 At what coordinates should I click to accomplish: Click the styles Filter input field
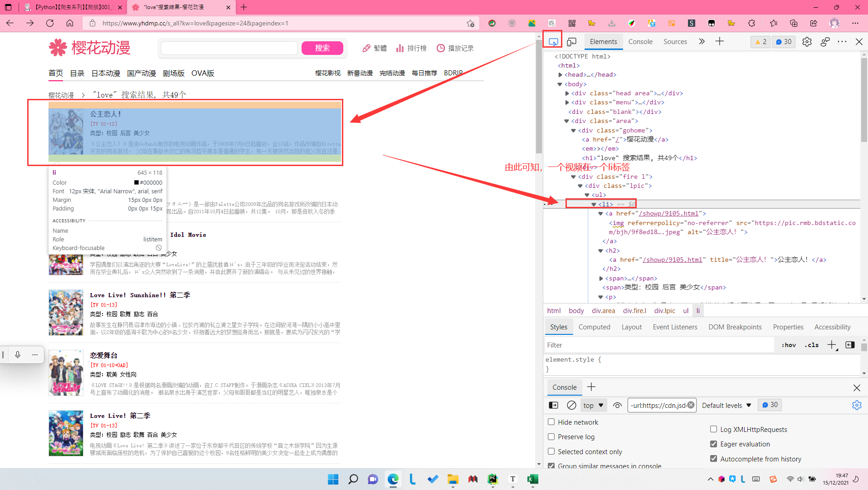[x=659, y=345]
